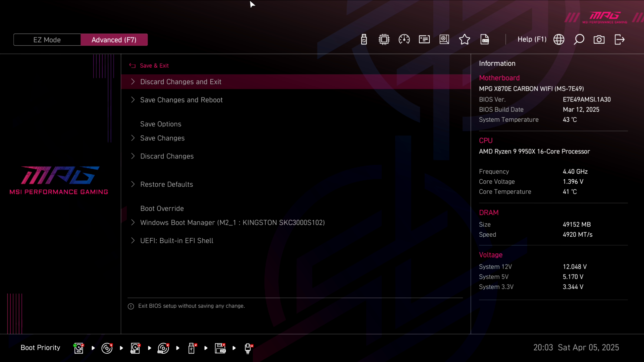Click the globe language icon
The image size is (644, 362).
pos(559,40)
